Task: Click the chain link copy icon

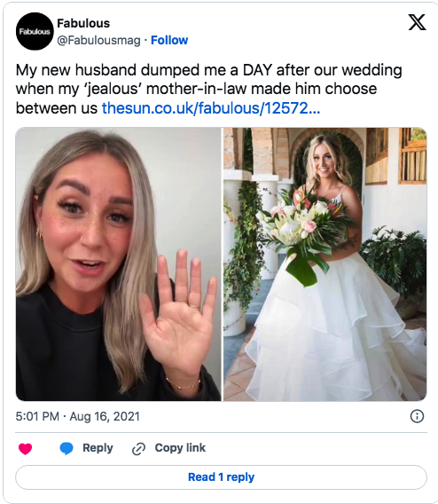Action: click(x=138, y=449)
